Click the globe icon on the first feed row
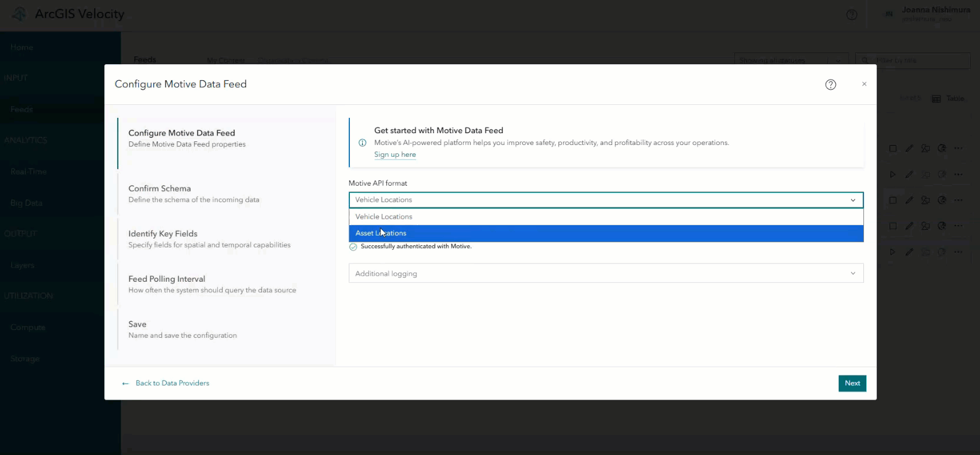The width and height of the screenshot is (980, 455). point(942,149)
